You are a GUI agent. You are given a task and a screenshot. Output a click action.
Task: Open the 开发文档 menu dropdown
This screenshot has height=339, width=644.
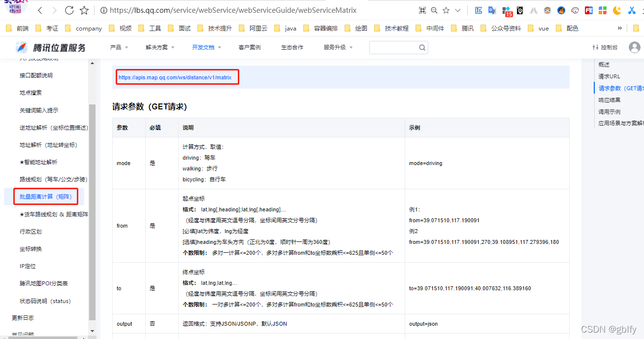[203, 47]
